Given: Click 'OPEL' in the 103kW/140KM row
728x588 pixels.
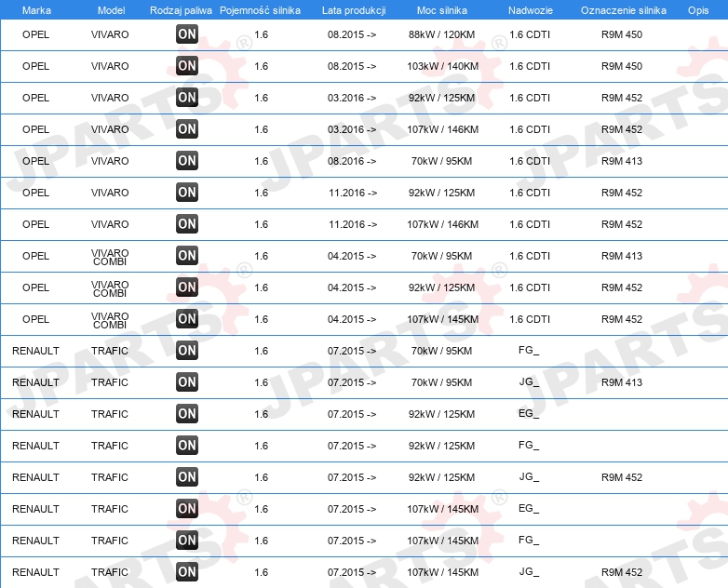Looking at the screenshot, I should point(35,66).
